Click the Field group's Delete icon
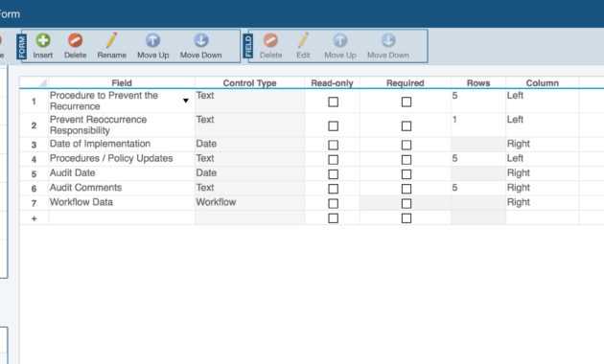604x364 pixels. pos(270,40)
